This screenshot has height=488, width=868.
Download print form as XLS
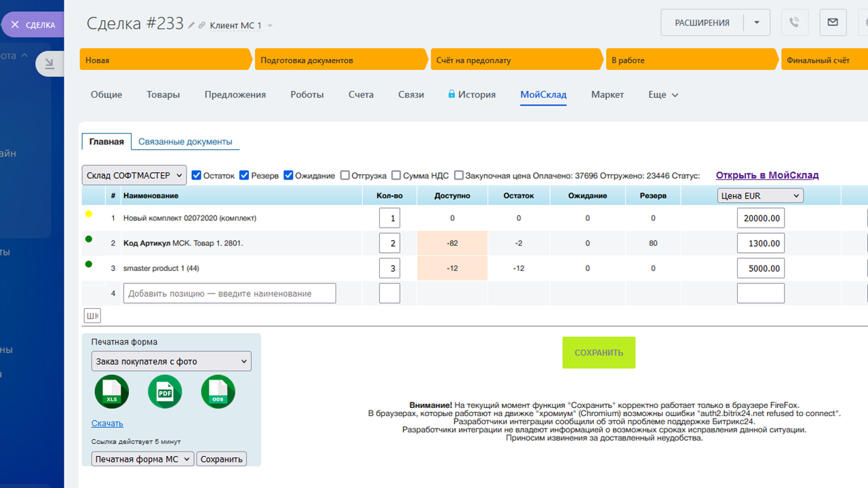[111, 392]
